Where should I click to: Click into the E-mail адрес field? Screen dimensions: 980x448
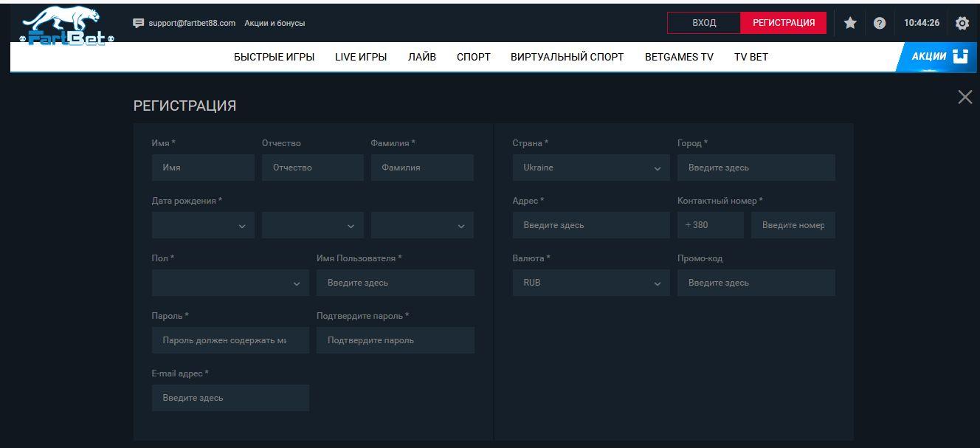pos(230,398)
